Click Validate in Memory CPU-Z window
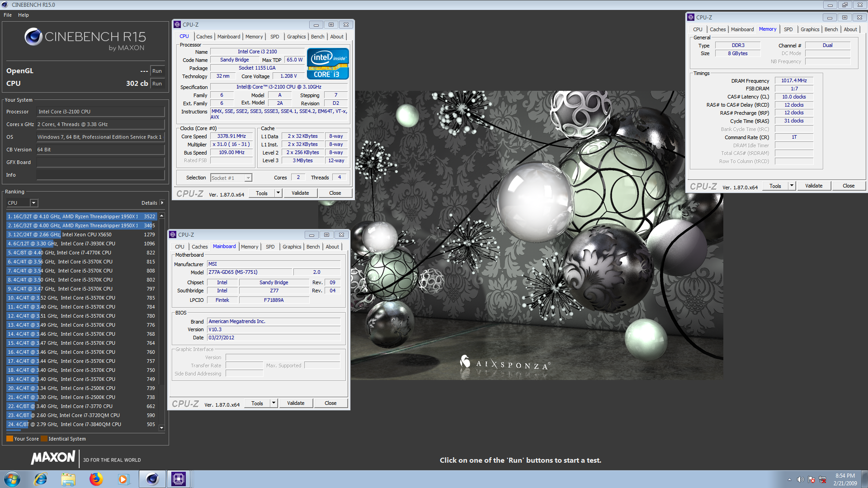The width and height of the screenshot is (868, 488). tap(814, 186)
